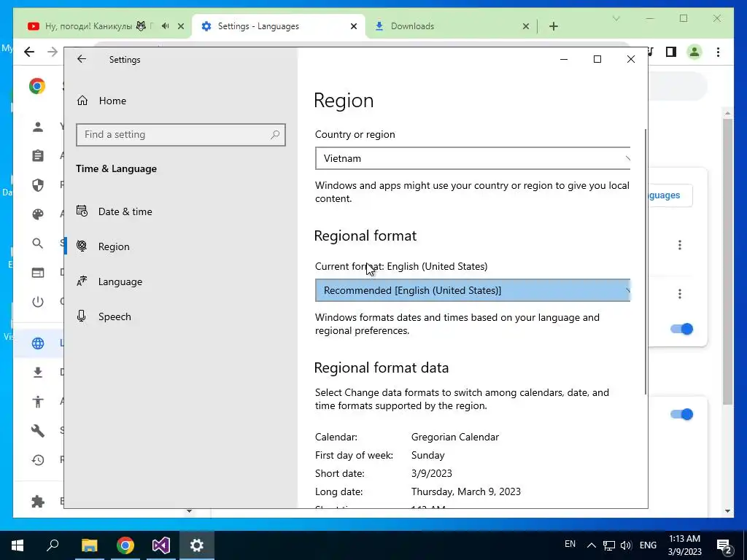
Task: Click the Chrome page vertical scrollbar
Action: 727,262
